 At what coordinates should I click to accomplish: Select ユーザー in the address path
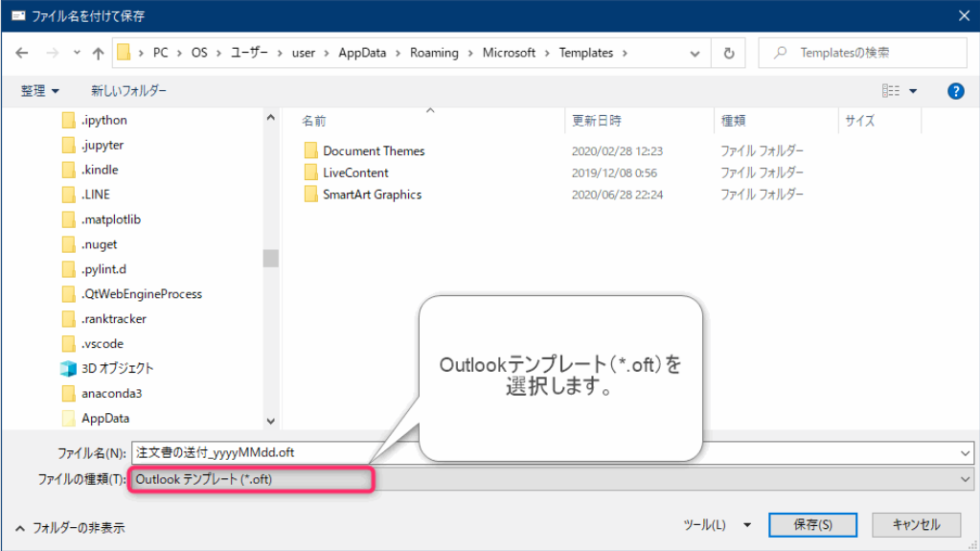tap(249, 53)
